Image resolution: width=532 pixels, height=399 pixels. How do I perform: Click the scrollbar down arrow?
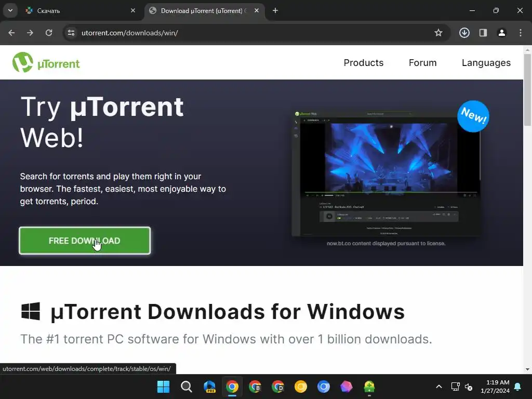click(527, 369)
